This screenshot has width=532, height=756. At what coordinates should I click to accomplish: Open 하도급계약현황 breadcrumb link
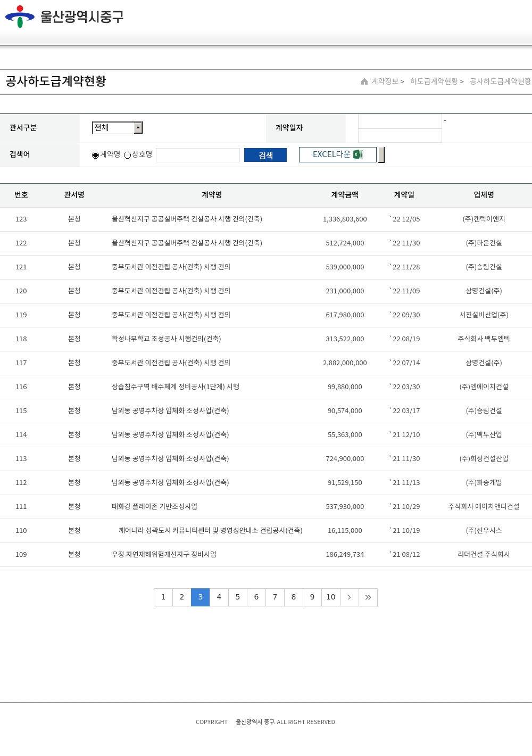434,81
